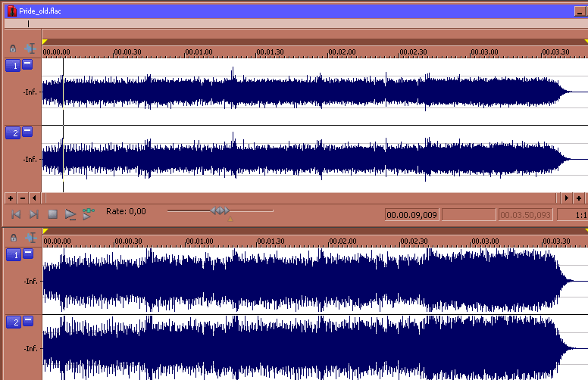Screen dimensions: 588x380
Task: Click the total length field 00.03.50,093
Action: [525, 215]
